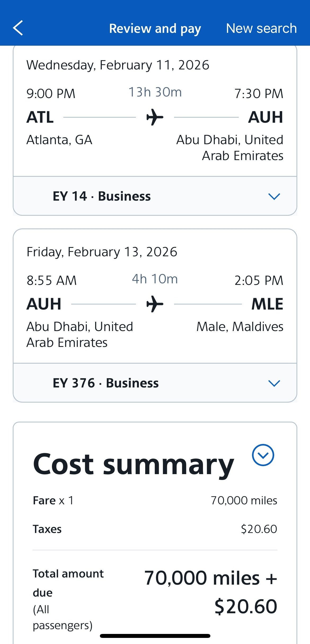Image resolution: width=310 pixels, height=644 pixels.
Task: Tap the Wednesday, February 11, 2026 date
Action: coord(118,65)
